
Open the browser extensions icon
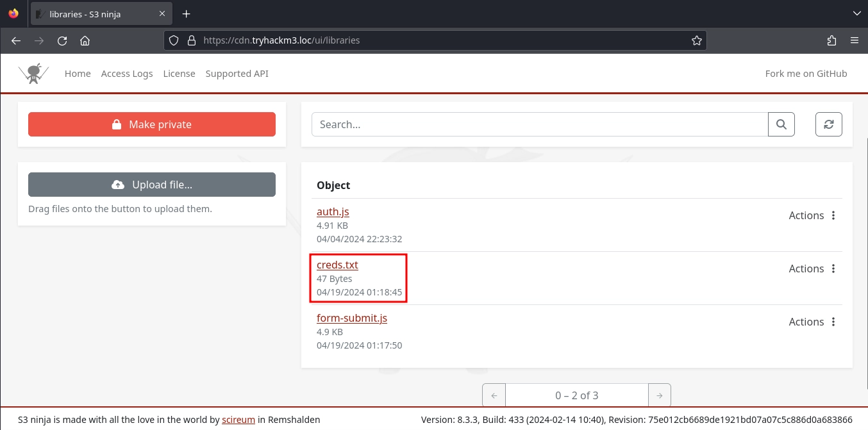tap(831, 40)
